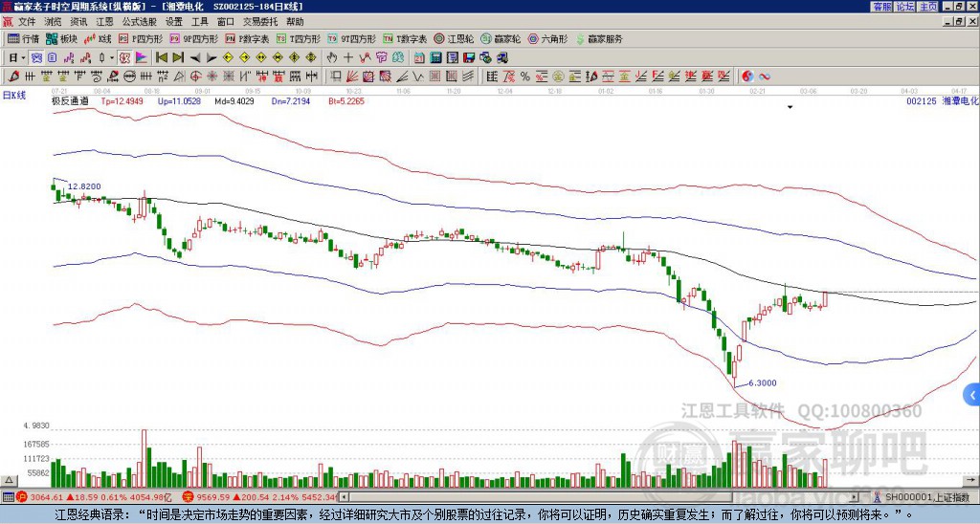Step chart right with black arrow
The image size is (980, 524).
[x=212, y=58]
